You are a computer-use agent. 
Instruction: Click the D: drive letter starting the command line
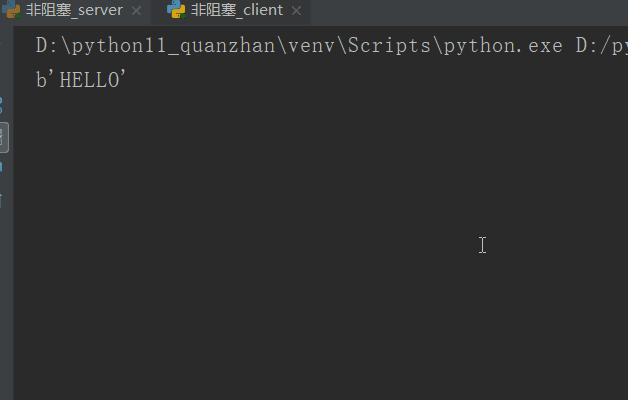click(47, 46)
